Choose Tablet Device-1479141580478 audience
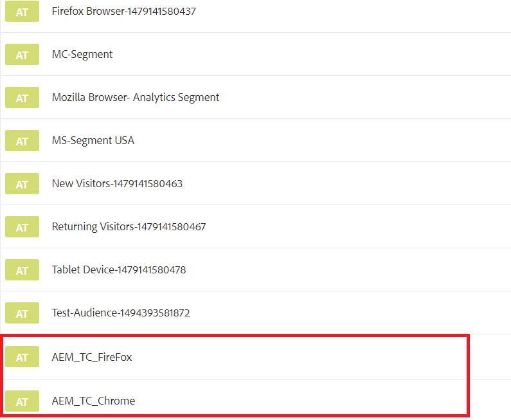This screenshot has width=511, height=420. pos(119,270)
